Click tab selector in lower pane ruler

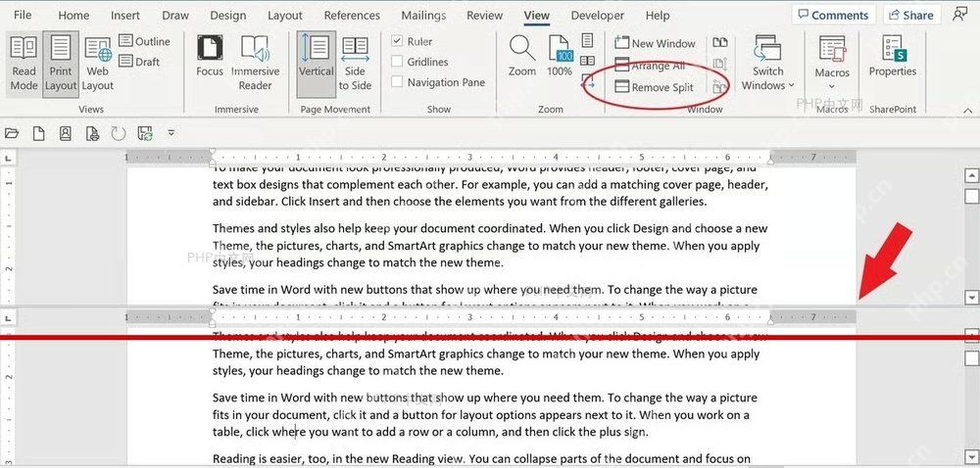pos(8,319)
